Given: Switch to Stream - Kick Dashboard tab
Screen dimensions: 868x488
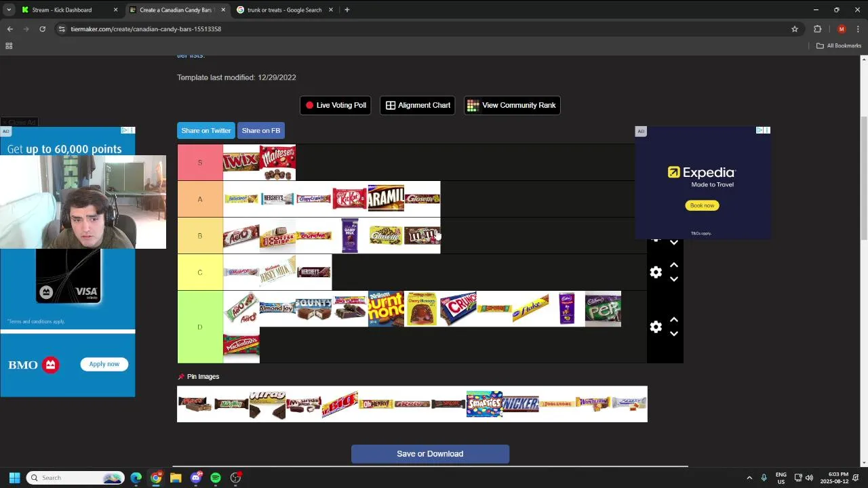Looking at the screenshot, I should [x=70, y=10].
